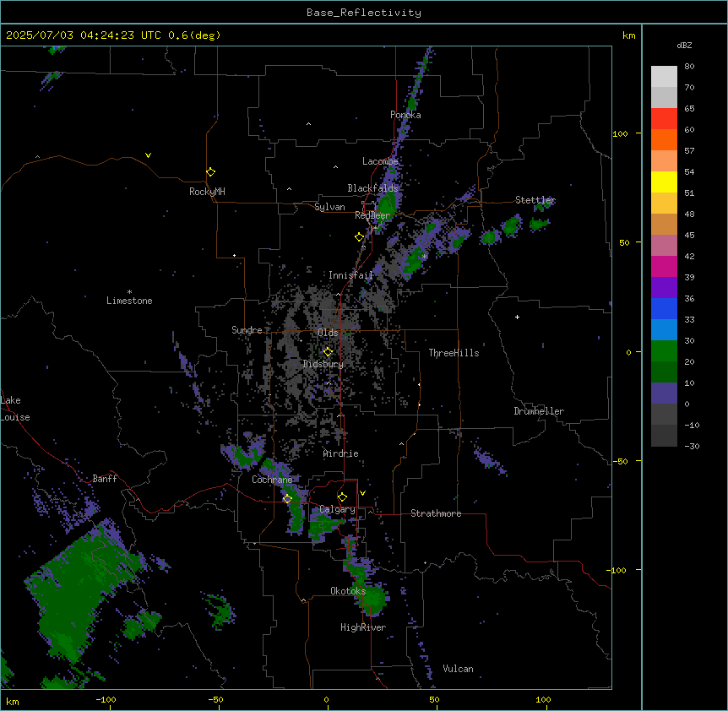Click the yellow V marker northeast of Calgary

coord(362,493)
